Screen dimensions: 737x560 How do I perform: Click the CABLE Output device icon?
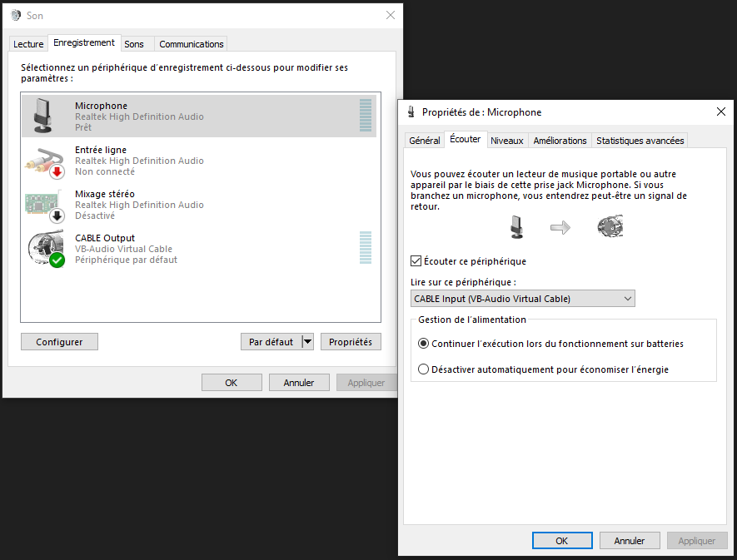46,249
